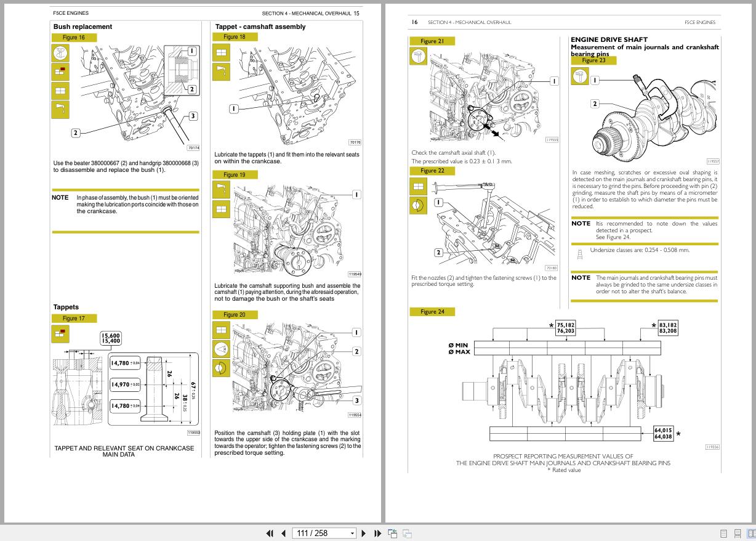Click 'TAPPET AND RELEVANT SEAT ON CRANKCASE' caption
756x541 pixels.
(124, 448)
